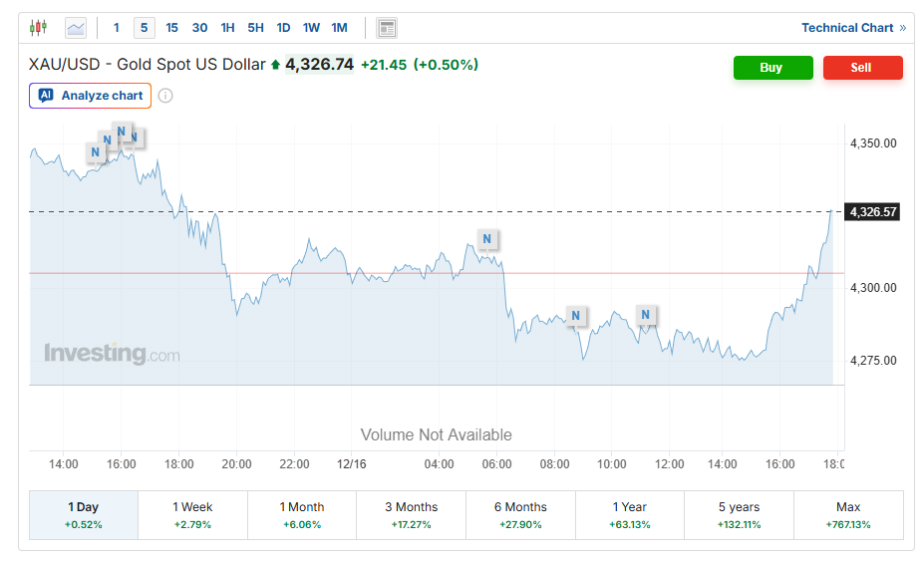Select the area chart type icon
The height and width of the screenshot is (563, 924).
(x=76, y=28)
